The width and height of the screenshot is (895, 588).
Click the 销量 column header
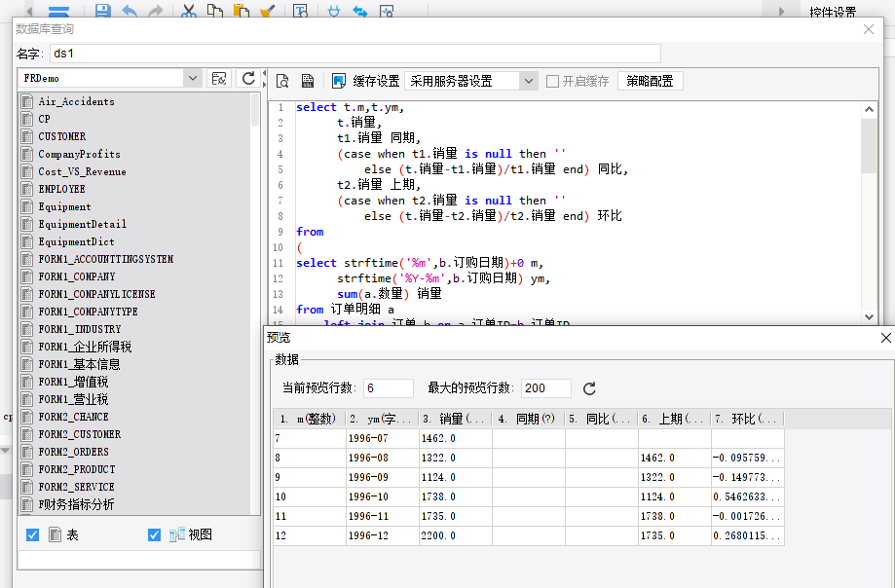[x=455, y=420]
